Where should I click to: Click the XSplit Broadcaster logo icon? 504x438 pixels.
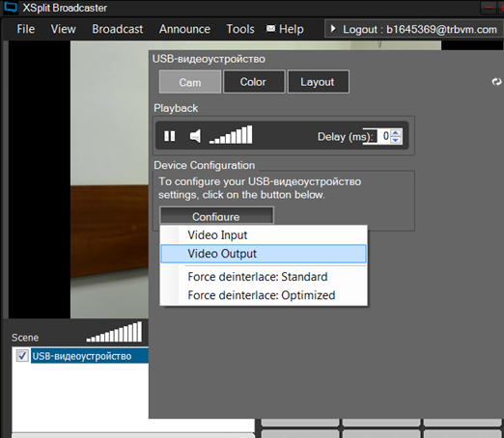pos(10,7)
